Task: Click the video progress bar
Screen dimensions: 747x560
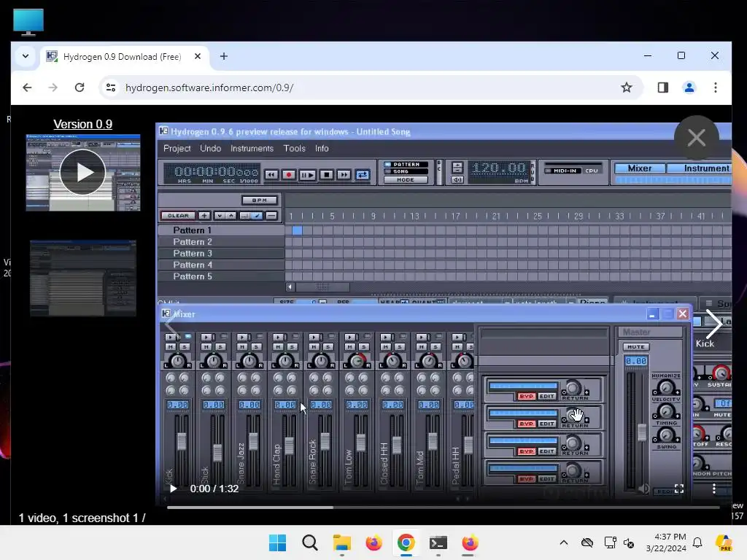Action: [x=443, y=507]
